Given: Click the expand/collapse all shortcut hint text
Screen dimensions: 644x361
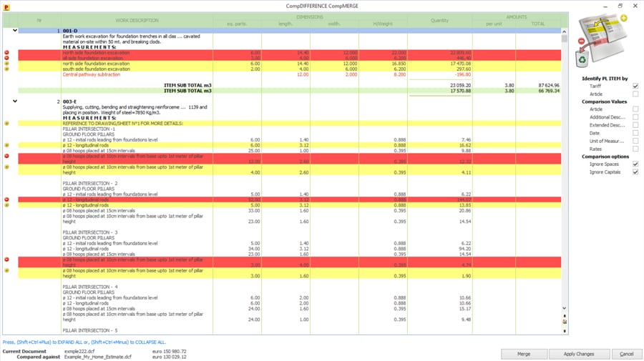Looking at the screenshot, I should point(84,342).
